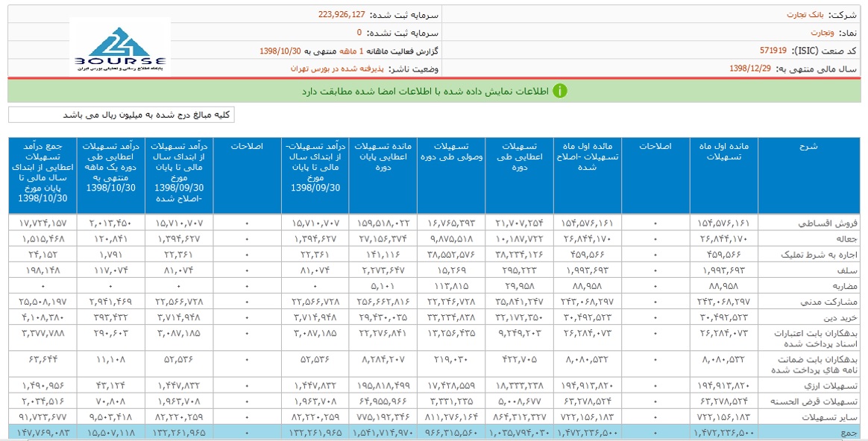This screenshot has width=868, height=441.
Task: Click cell value ۴۲۲,۷۰۵ in بدهکاران ضمانت row
Action: coord(519,359)
